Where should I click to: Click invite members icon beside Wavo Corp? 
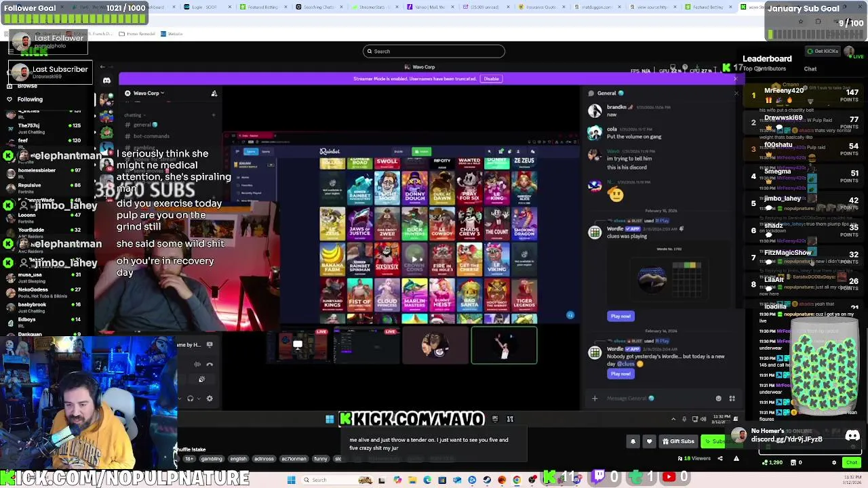click(214, 94)
